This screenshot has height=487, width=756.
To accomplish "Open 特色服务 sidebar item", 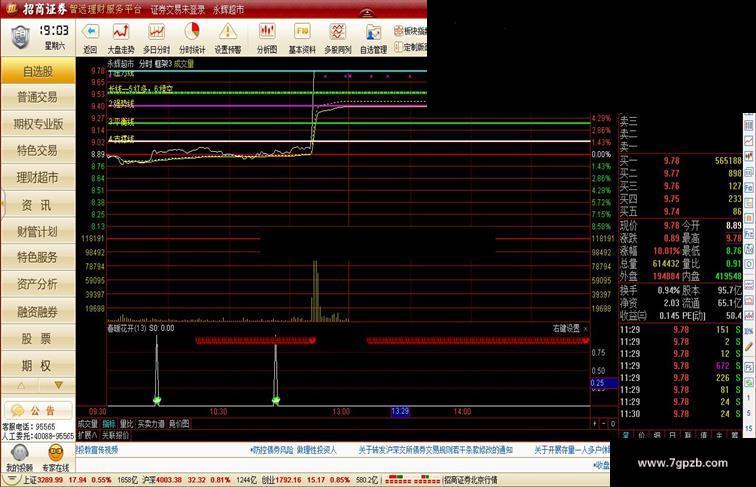I will [x=38, y=257].
